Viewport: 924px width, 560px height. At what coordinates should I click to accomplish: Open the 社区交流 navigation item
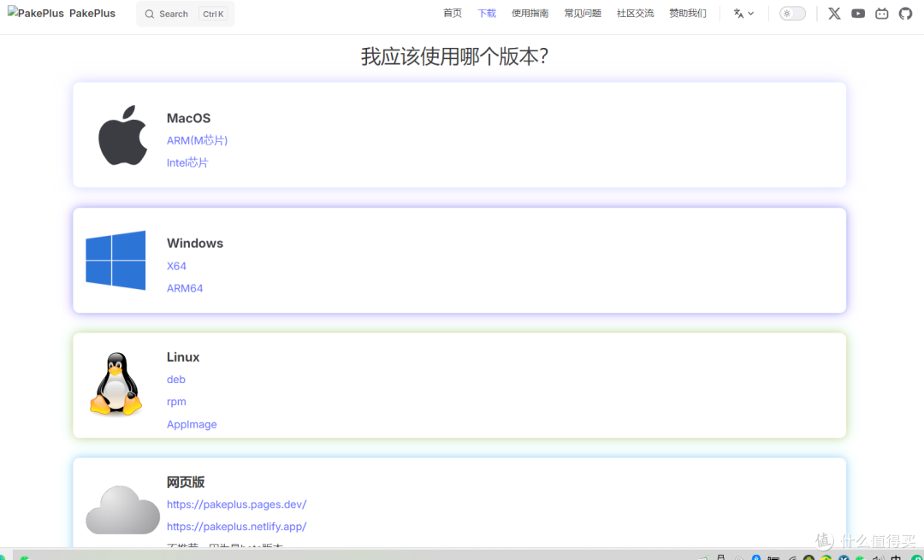pos(635,14)
